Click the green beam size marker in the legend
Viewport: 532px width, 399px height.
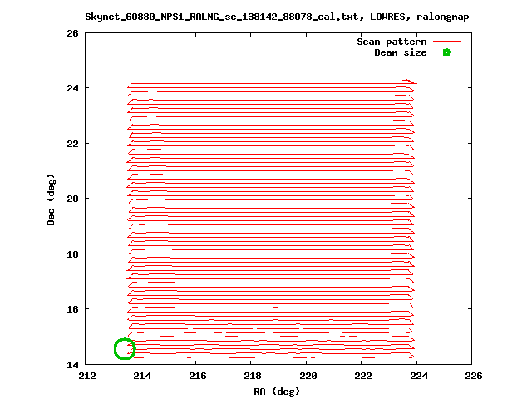point(446,52)
